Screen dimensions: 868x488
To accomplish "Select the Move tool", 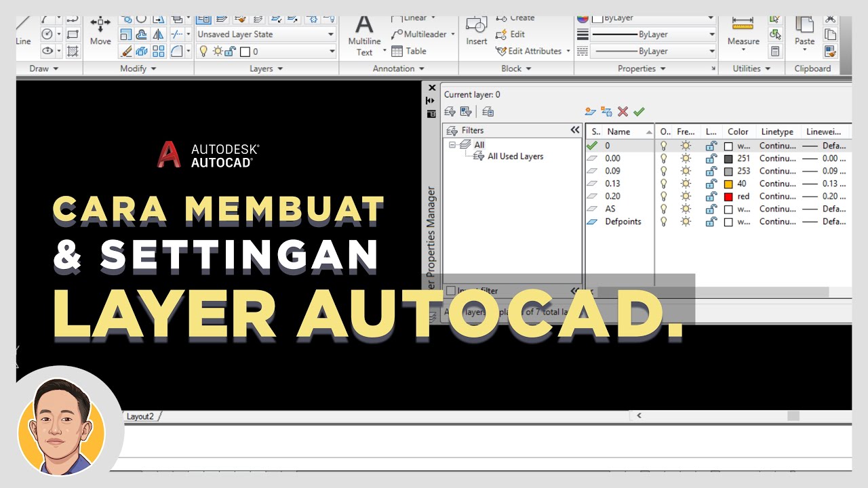I will click(x=100, y=31).
